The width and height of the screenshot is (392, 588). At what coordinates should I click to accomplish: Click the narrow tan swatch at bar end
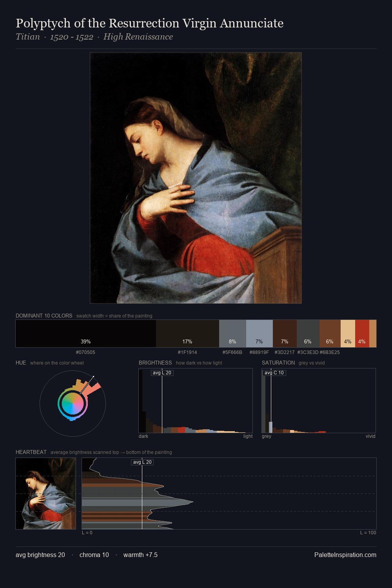pyautogui.click(x=373, y=334)
